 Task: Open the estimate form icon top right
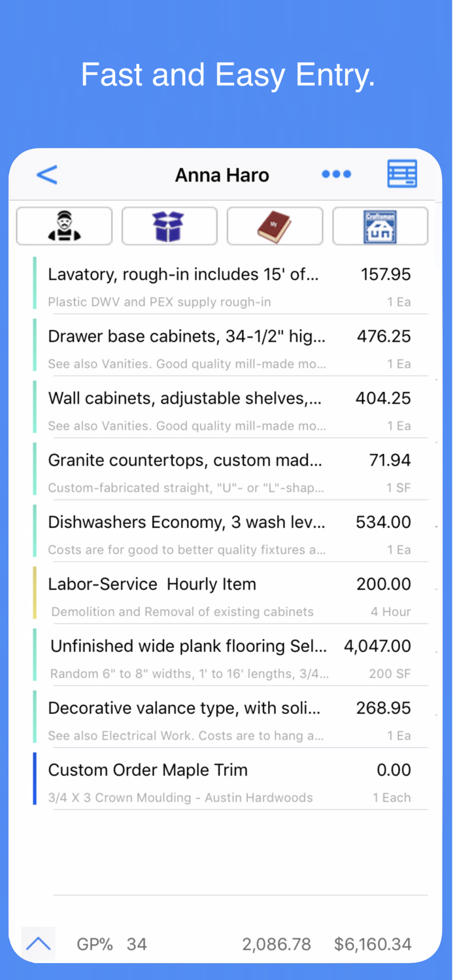point(402,174)
